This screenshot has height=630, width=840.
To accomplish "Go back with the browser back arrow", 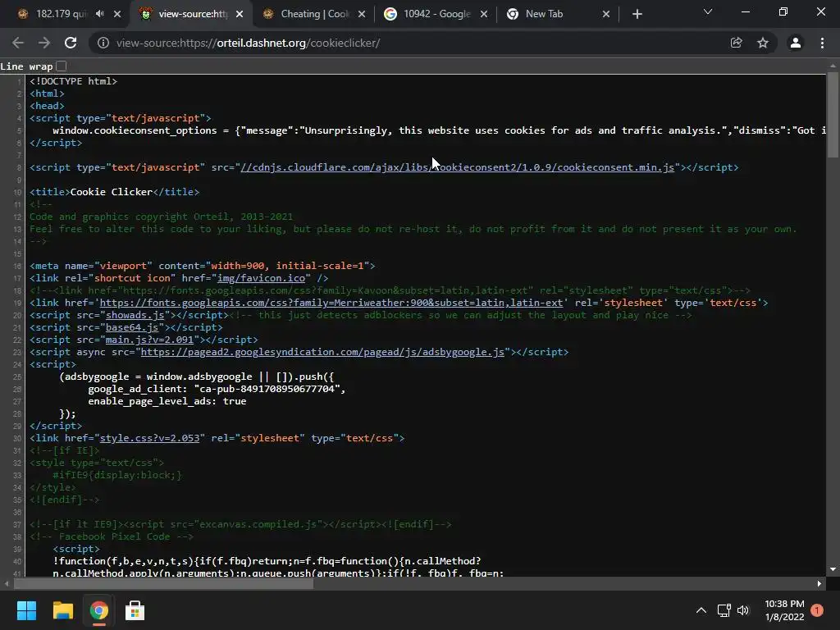I will [x=18, y=43].
